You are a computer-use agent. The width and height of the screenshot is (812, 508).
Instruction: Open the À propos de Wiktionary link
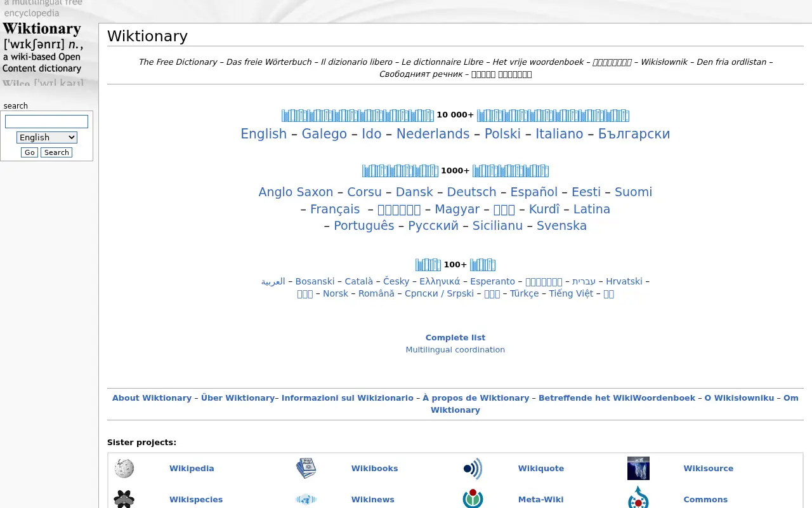pyautogui.click(x=476, y=398)
